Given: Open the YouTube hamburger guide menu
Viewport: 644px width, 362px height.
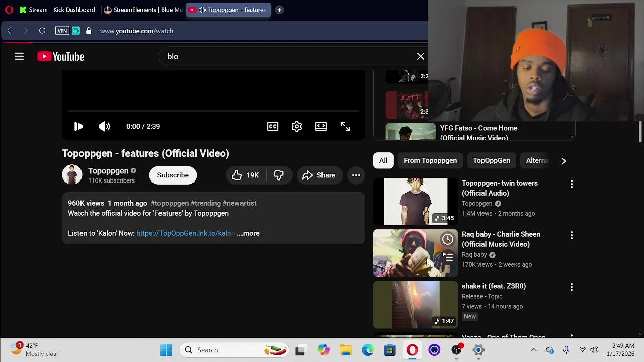Looking at the screenshot, I should pos(19,57).
